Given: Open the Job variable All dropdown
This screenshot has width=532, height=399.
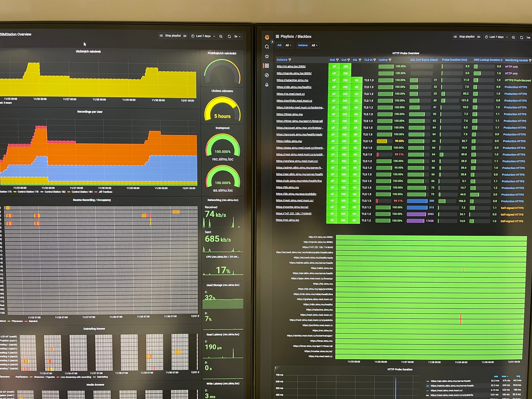Looking at the screenshot, I should tap(288, 45).
